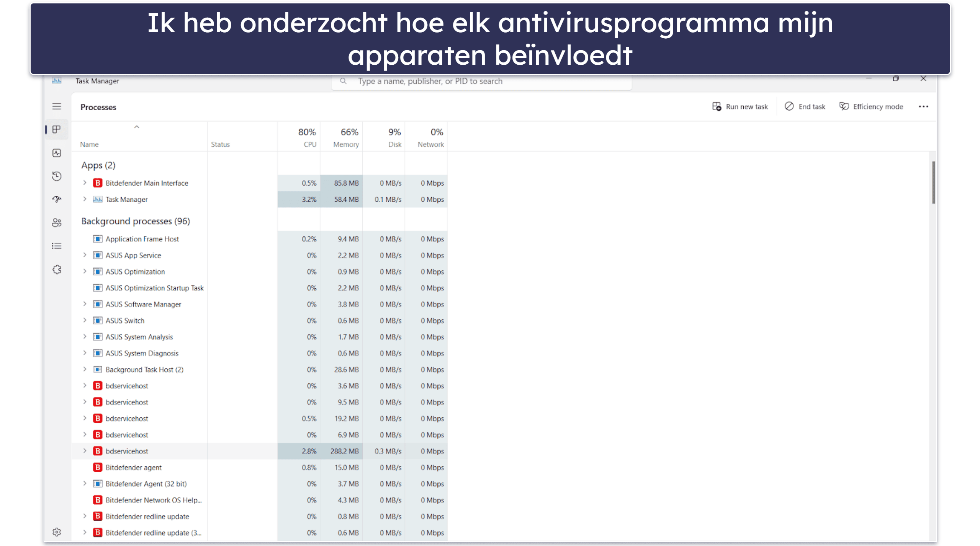
Task: Expand the Bitdefender redline update row
Action: click(x=85, y=517)
